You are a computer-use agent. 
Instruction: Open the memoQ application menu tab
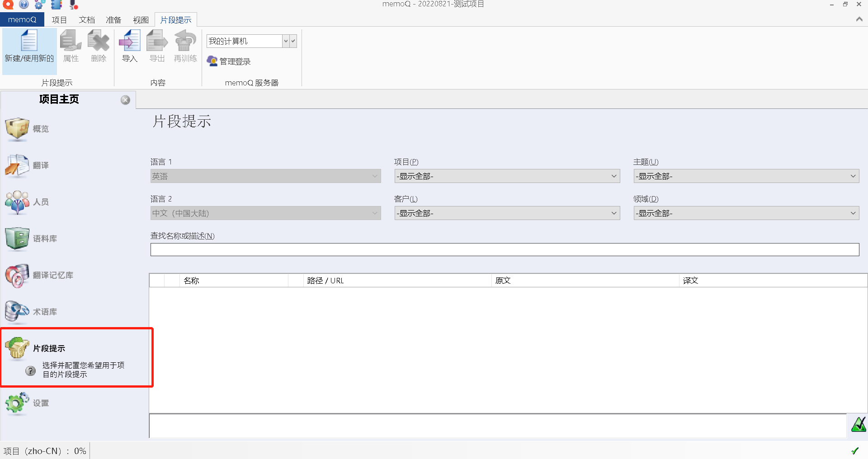coord(22,19)
